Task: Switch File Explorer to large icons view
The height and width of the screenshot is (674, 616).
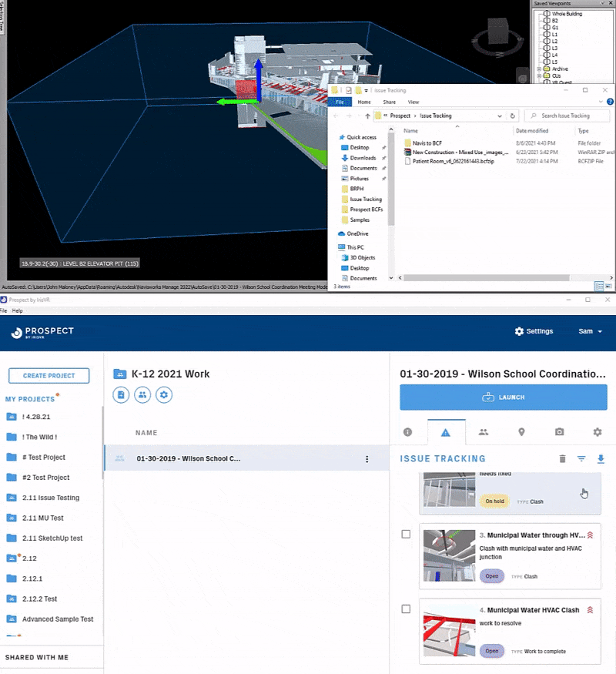Action: coord(608,286)
